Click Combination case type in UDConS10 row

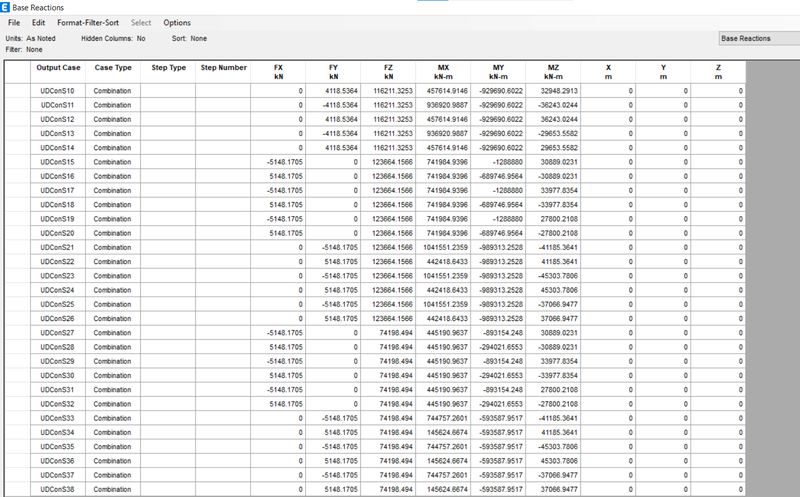pos(113,91)
